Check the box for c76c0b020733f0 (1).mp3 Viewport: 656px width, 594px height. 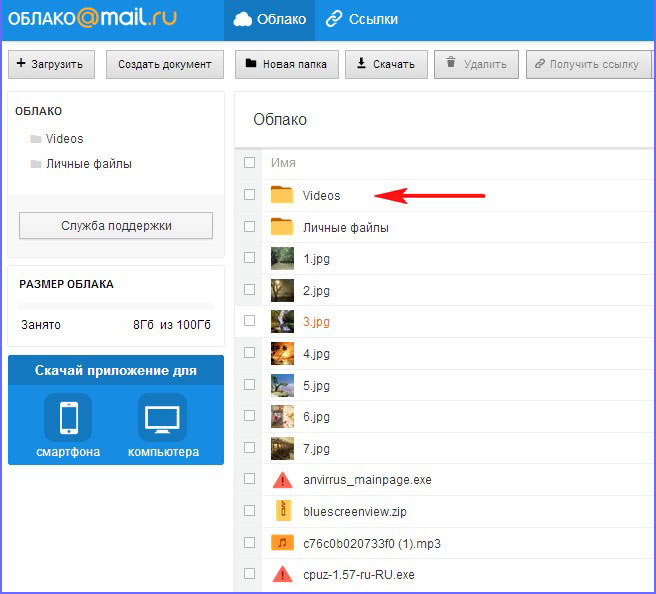point(249,543)
